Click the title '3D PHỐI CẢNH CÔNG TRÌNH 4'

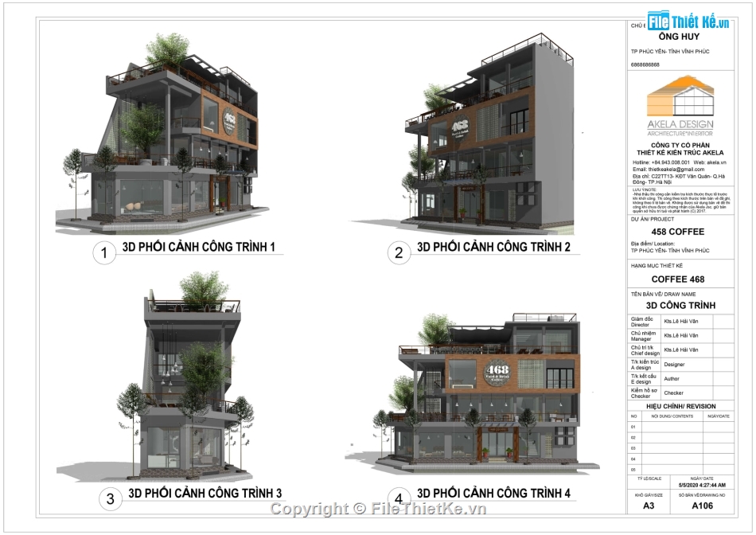(493, 493)
